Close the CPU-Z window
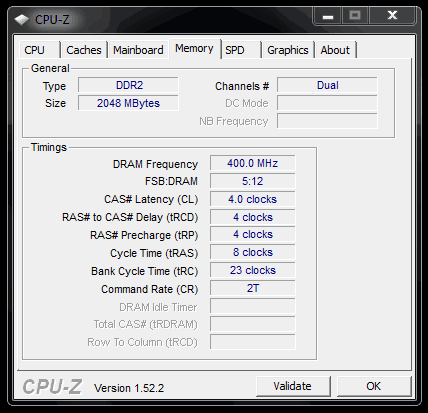 click(x=392, y=16)
